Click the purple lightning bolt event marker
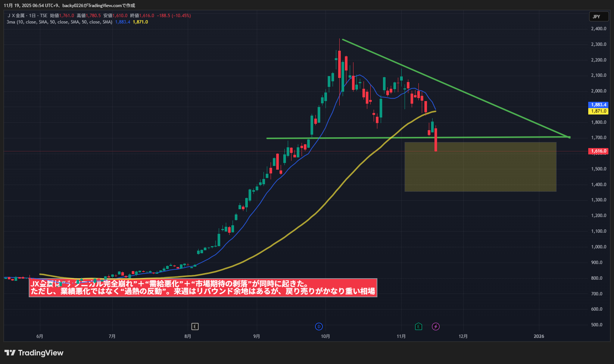614x364 pixels. point(436,327)
